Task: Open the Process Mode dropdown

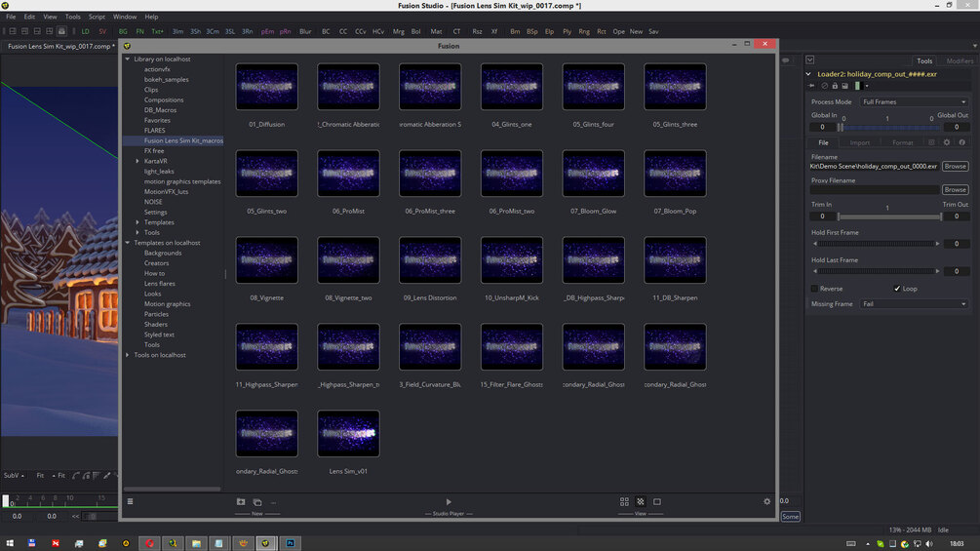Action: (915, 101)
